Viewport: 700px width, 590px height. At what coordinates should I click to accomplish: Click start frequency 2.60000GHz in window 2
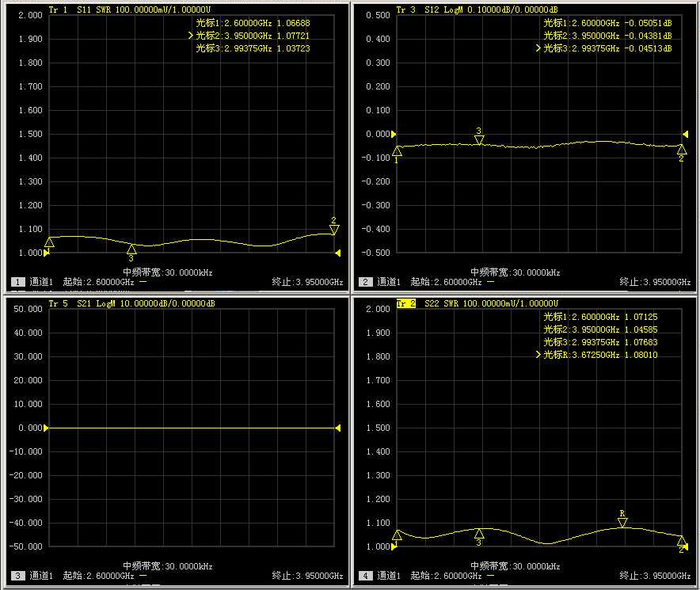(x=446, y=282)
